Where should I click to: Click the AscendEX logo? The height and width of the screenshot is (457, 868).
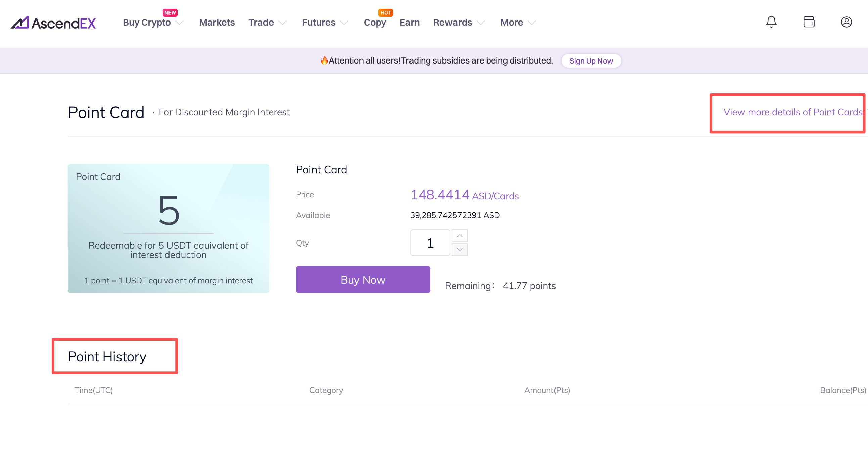click(53, 23)
